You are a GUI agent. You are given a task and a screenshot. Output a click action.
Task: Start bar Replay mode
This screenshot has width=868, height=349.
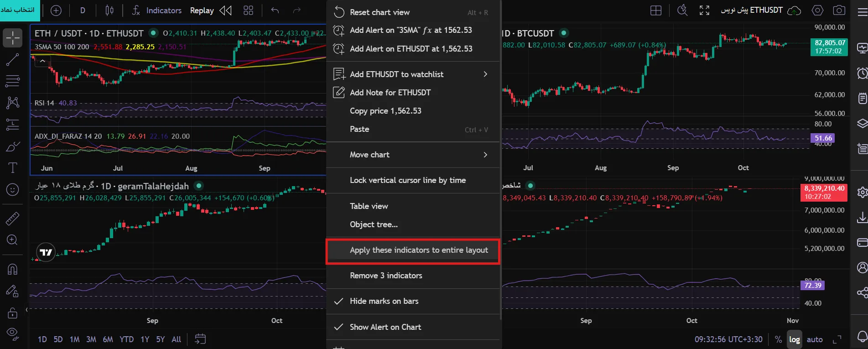(211, 10)
